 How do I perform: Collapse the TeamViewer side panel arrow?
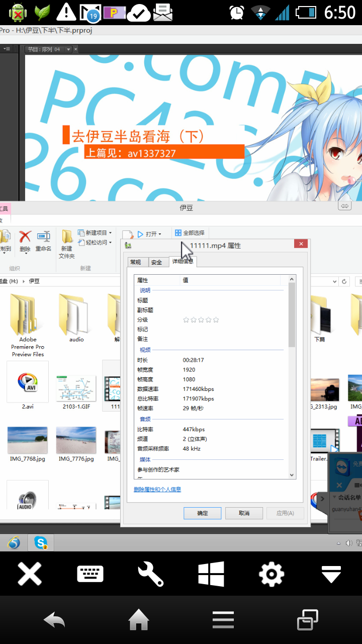point(322,499)
